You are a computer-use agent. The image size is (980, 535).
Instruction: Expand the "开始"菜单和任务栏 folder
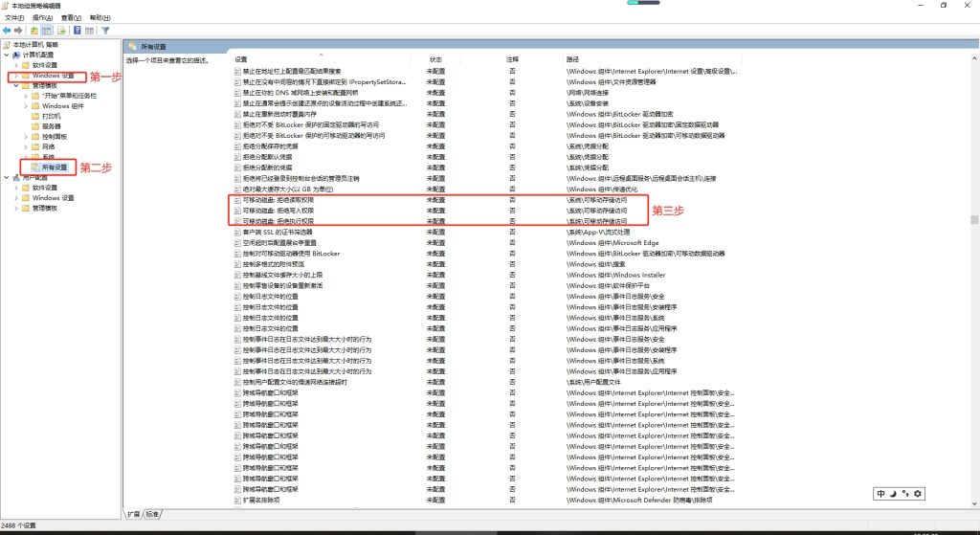(x=26, y=96)
